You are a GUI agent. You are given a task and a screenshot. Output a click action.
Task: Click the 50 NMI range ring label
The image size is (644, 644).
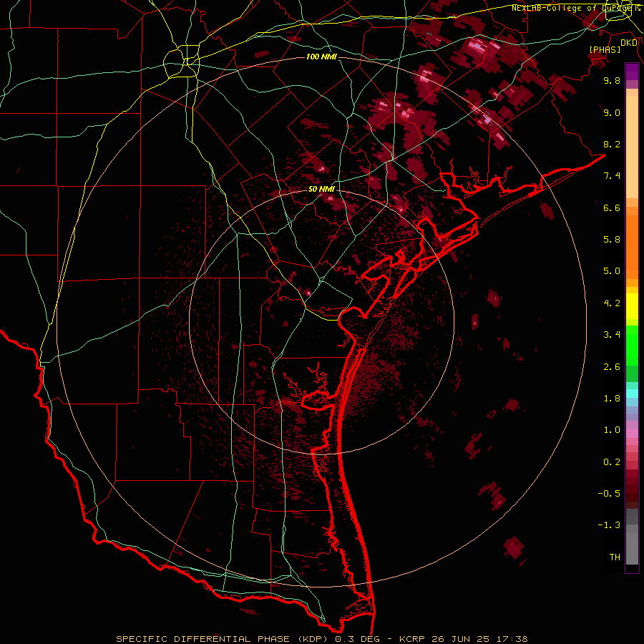(x=321, y=189)
